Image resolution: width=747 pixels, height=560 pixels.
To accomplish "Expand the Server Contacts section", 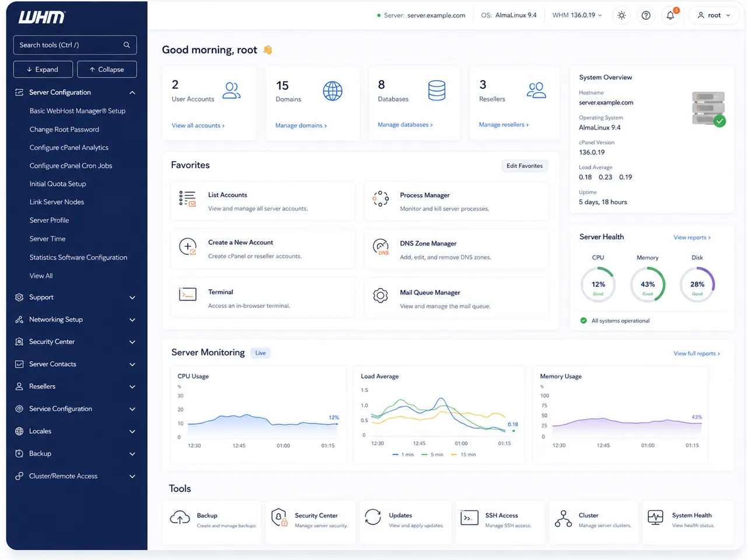I will coord(75,365).
